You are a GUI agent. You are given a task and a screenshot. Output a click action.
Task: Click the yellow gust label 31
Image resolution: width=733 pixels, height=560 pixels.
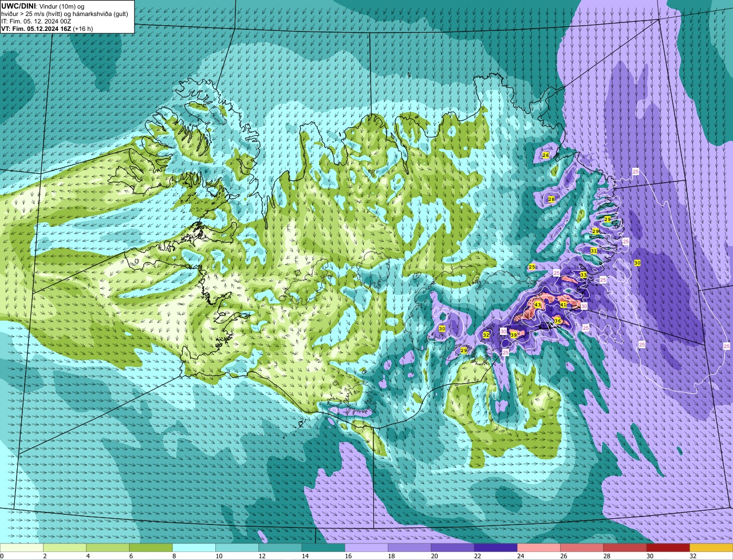click(593, 251)
